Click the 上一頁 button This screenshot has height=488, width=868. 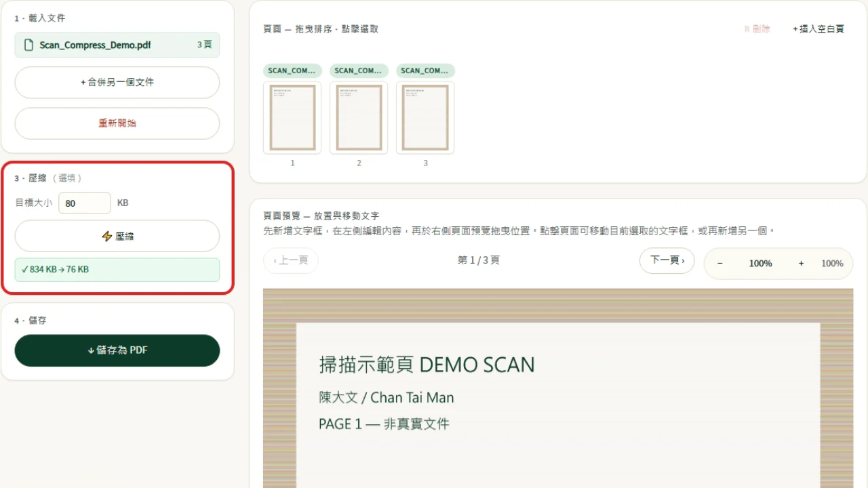(290, 260)
